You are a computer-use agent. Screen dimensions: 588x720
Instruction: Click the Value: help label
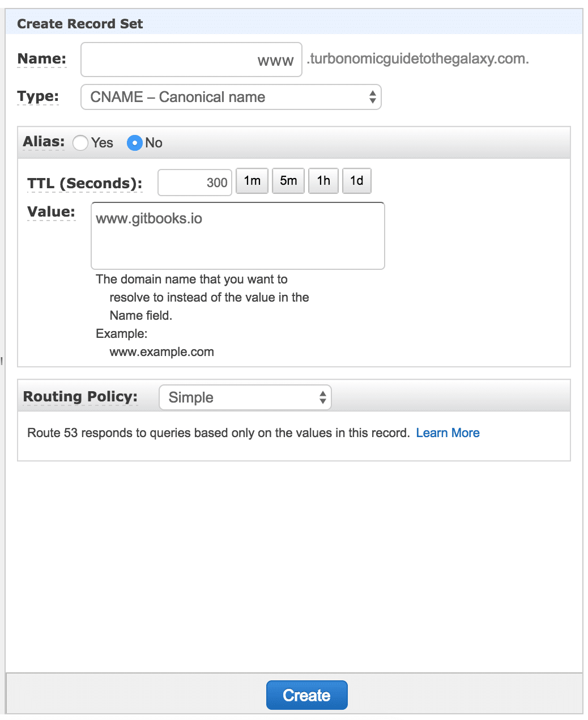[x=51, y=212]
